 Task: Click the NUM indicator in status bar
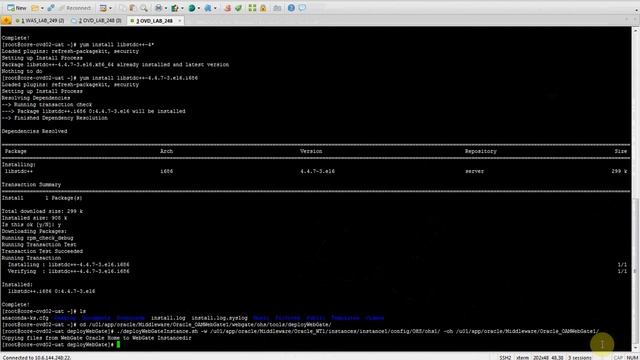(632, 358)
